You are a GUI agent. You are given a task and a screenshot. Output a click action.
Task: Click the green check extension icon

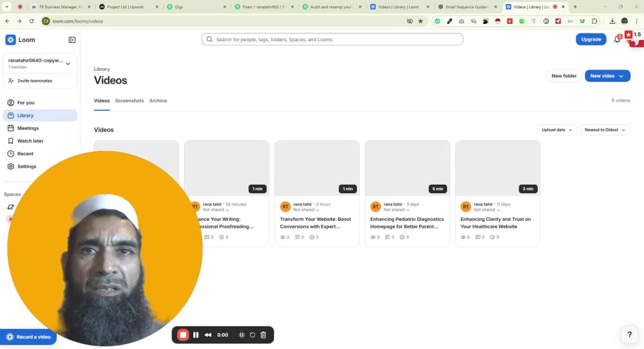[x=522, y=21]
